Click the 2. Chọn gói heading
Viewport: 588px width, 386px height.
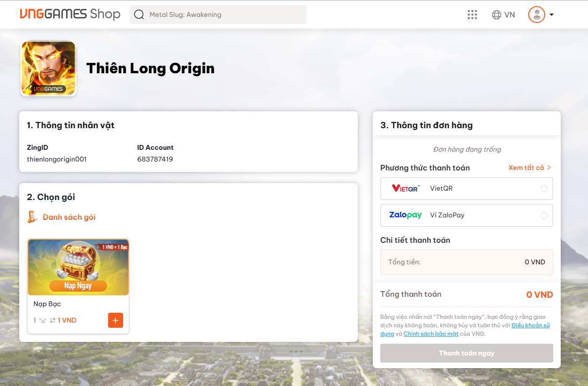tap(51, 197)
